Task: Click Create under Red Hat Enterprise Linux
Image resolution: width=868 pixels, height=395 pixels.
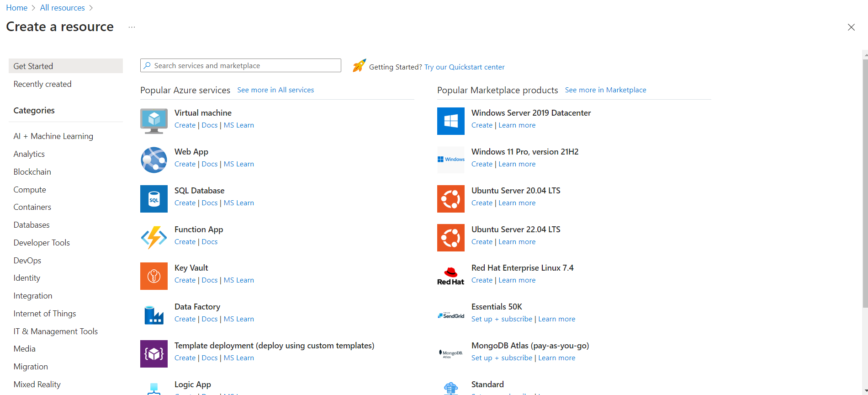Action: coord(482,280)
